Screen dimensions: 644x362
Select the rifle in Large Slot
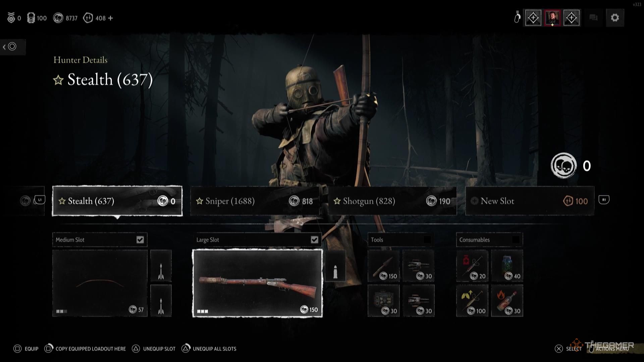257,283
